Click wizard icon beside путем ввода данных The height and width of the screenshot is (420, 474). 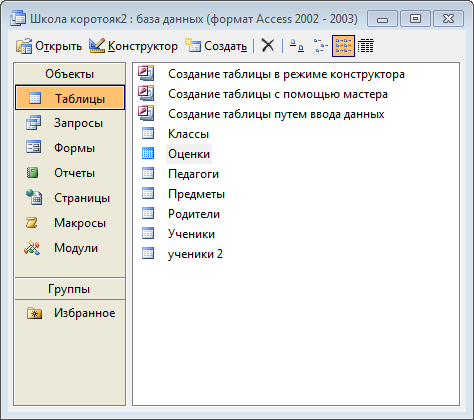pyautogui.click(x=146, y=113)
